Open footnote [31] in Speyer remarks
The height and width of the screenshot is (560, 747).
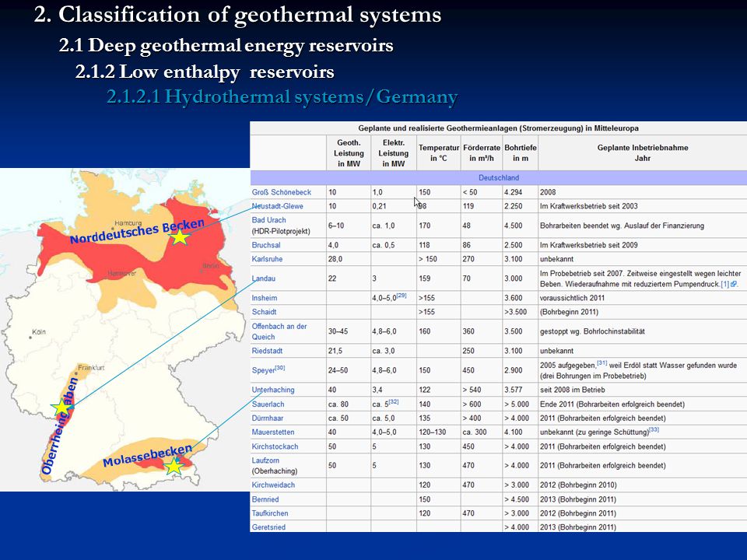click(x=602, y=363)
